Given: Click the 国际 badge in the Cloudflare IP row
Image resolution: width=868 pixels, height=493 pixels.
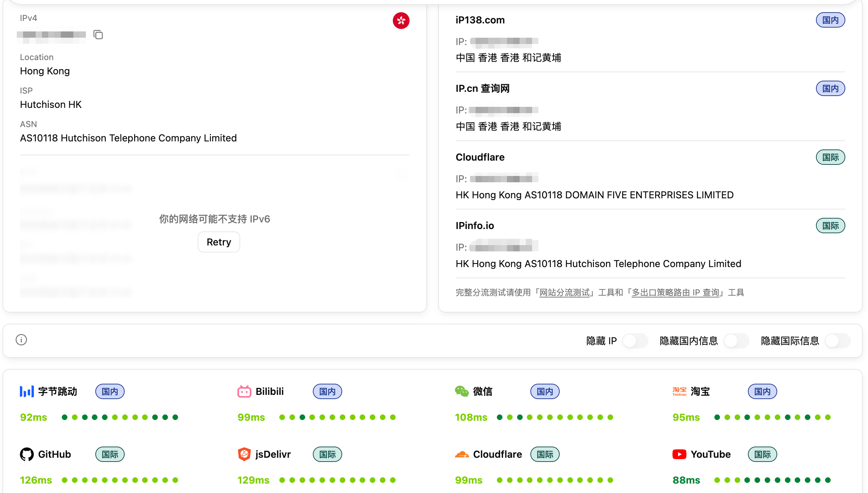Looking at the screenshot, I should coord(831,157).
